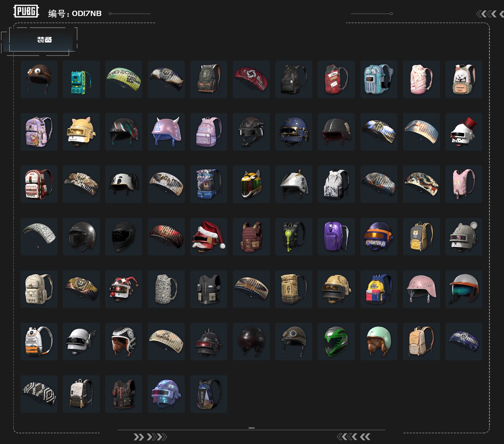Choose the mint green palm-tree helmet
This screenshot has height=444, width=504.
click(379, 341)
